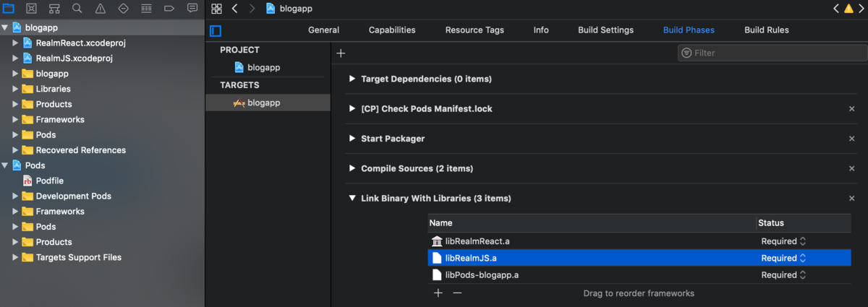Click the related items grid icon
868x307 pixels.
point(216,9)
